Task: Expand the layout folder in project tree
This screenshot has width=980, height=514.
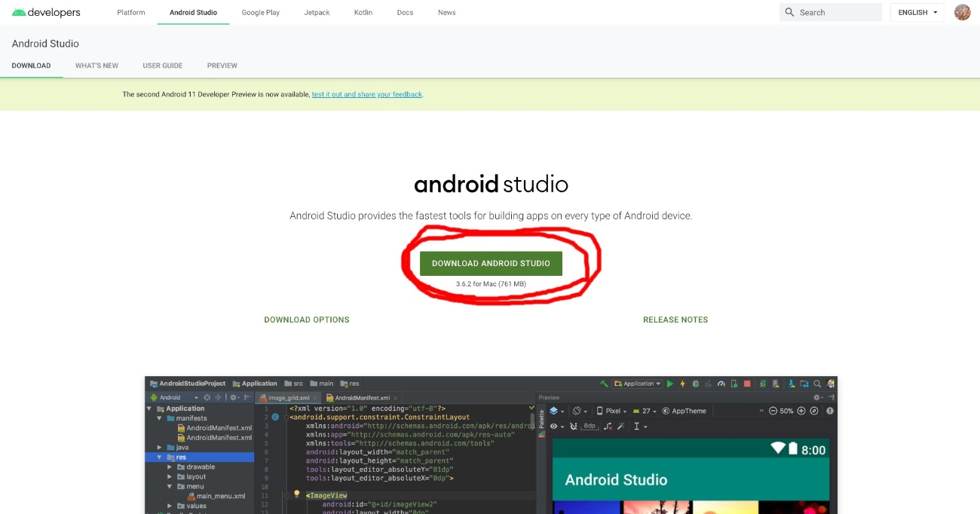Action: pyautogui.click(x=170, y=476)
